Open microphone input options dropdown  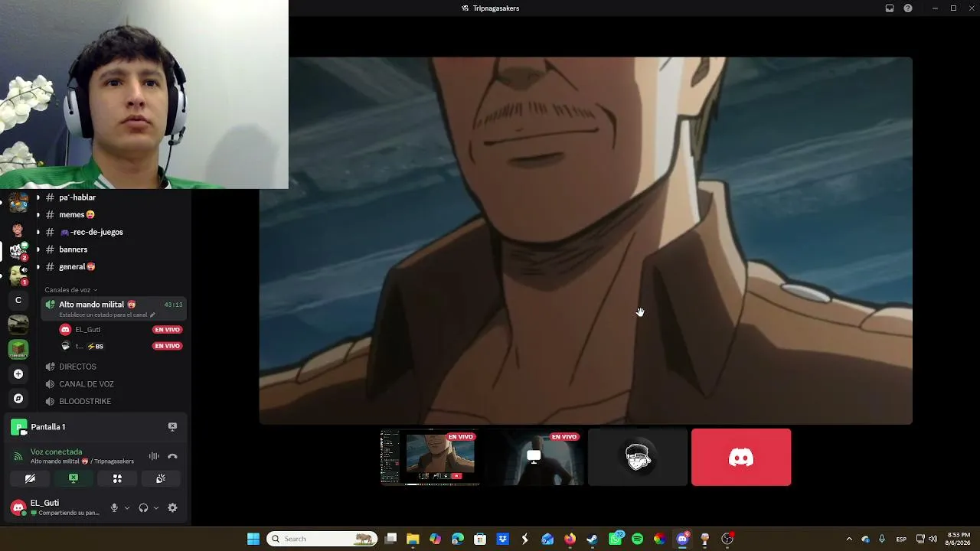pos(127,507)
